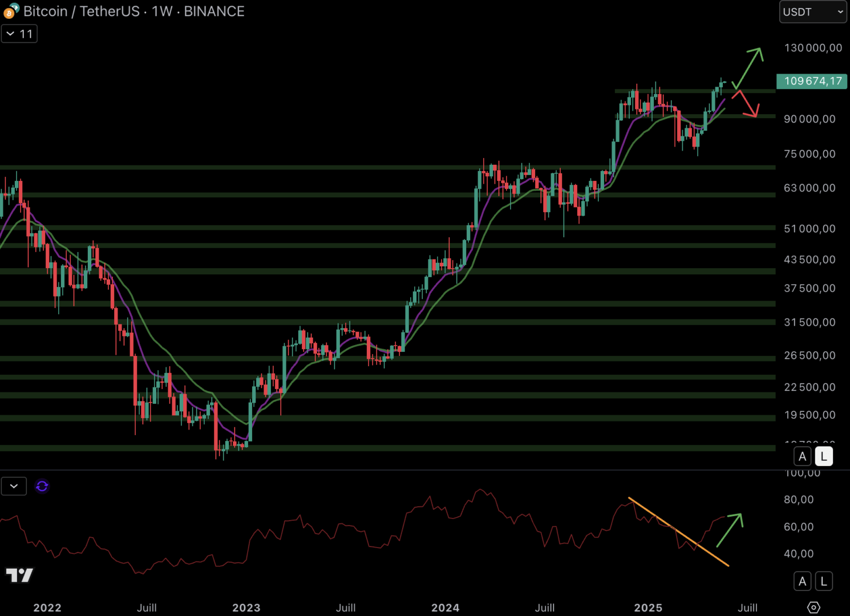Click the 19 500,00 price axis label
The height and width of the screenshot is (616, 850).
(809, 415)
